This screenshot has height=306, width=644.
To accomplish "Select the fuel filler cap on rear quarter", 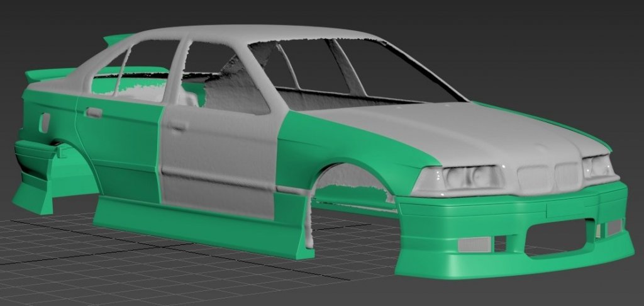I will pyautogui.click(x=43, y=122).
